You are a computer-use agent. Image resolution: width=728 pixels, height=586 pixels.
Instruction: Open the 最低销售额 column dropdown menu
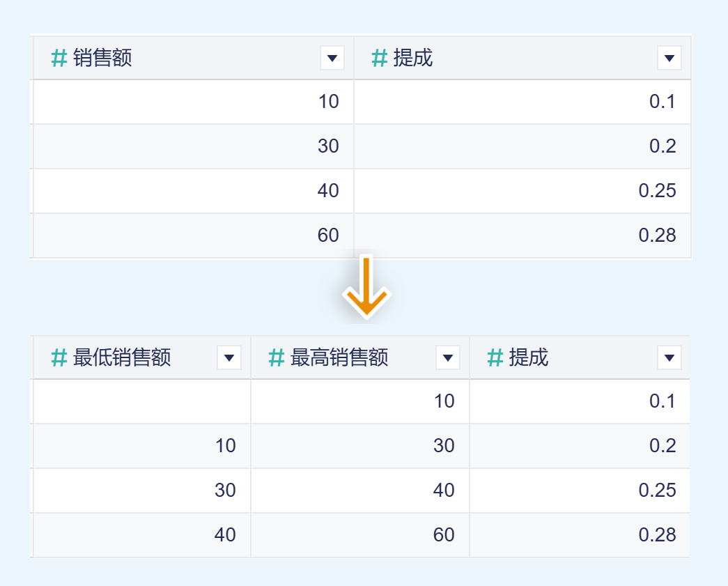229,358
